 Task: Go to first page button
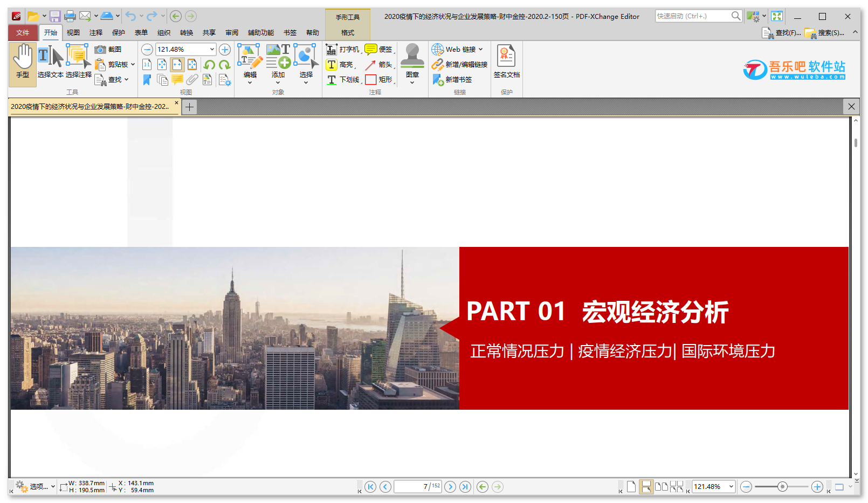point(370,487)
